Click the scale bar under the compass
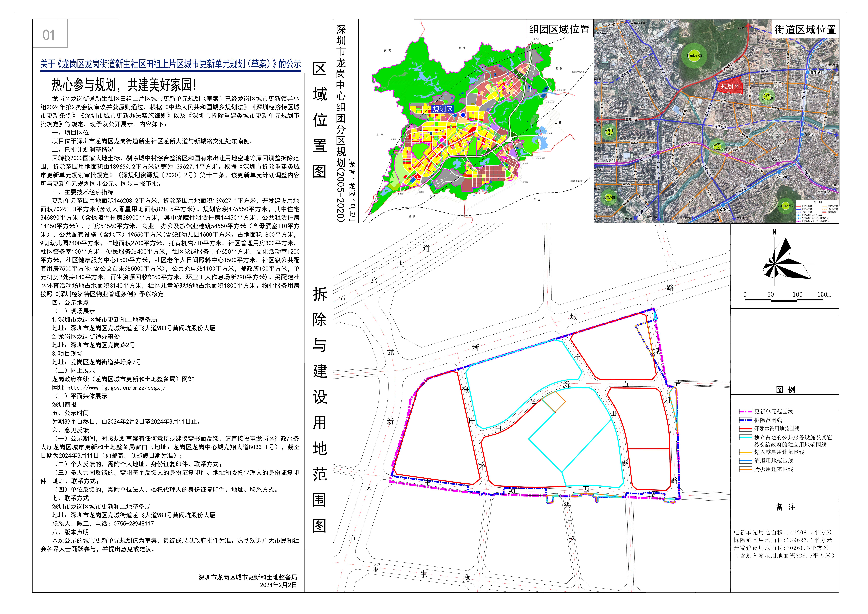The height and width of the screenshot is (614, 868). pyautogui.click(x=784, y=300)
